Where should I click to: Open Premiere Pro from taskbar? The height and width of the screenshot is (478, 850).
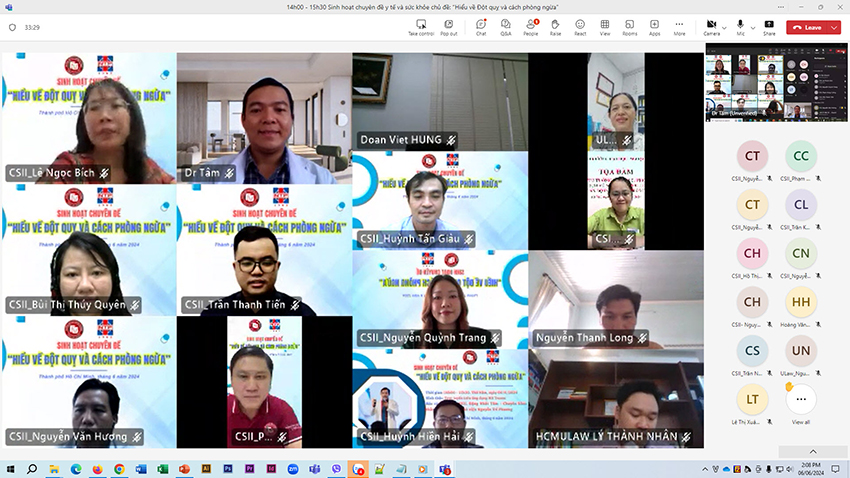(x=249, y=469)
